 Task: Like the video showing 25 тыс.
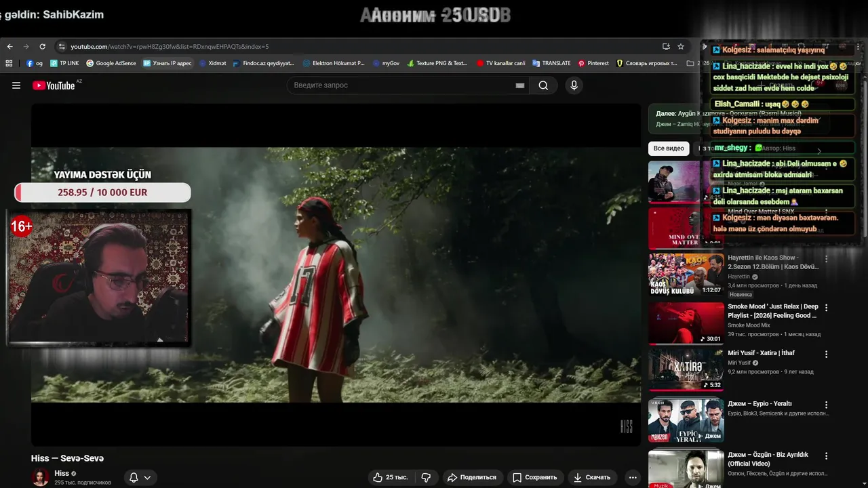(x=391, y=477)
